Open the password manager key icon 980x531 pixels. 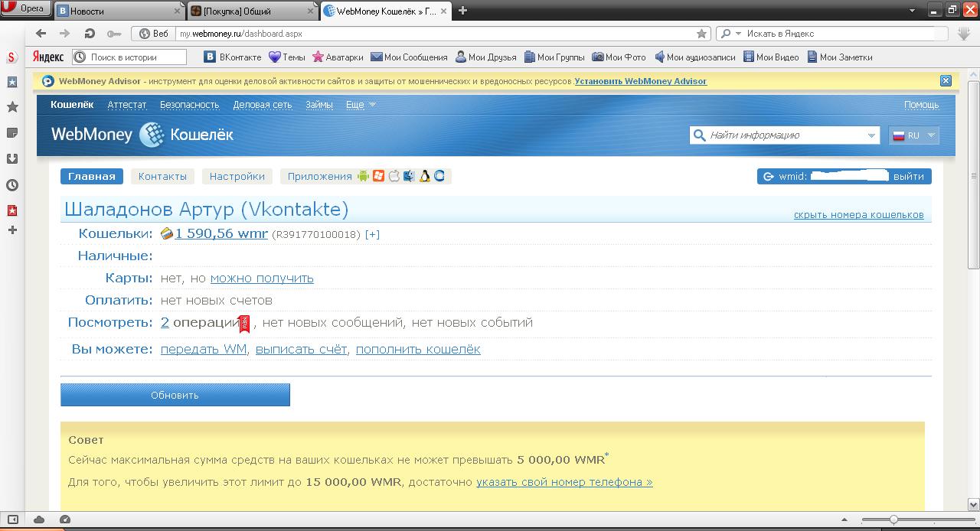tap(114, 34)
